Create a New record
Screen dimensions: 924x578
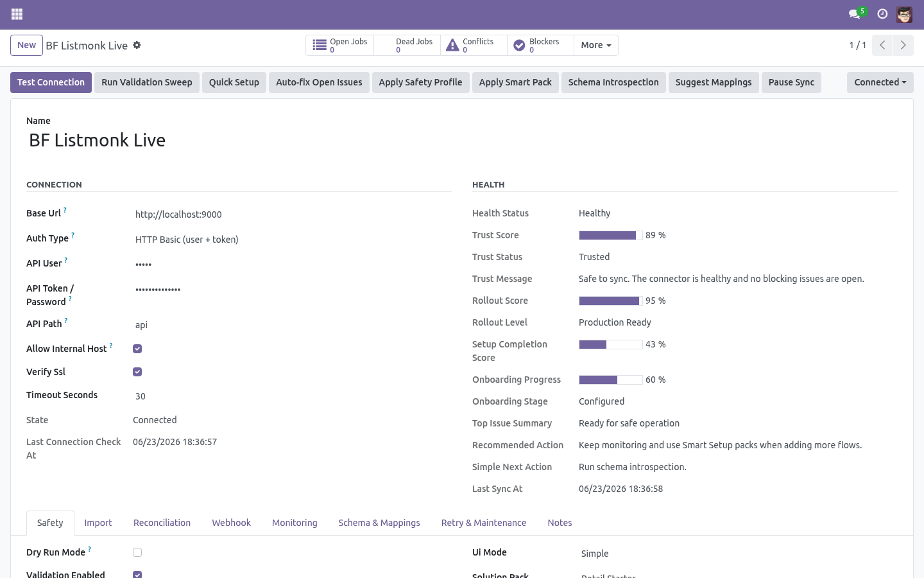pyautogui.click(x=26, y=45)
